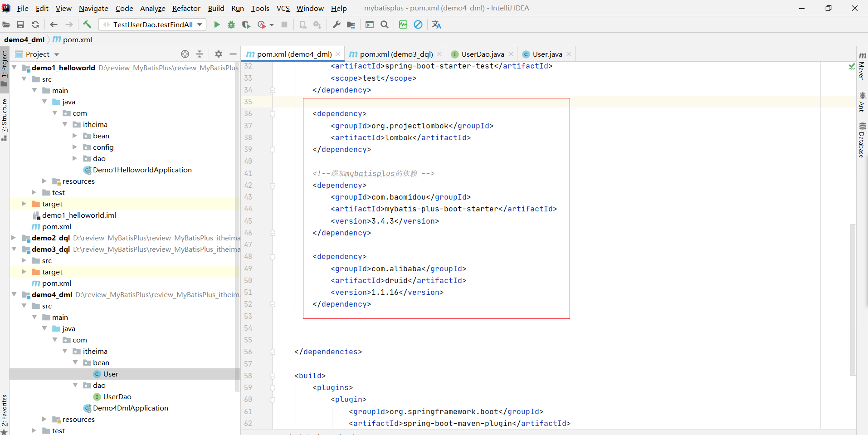Select Demo4DmlApplication in the project tree

[x=130, y=408]
